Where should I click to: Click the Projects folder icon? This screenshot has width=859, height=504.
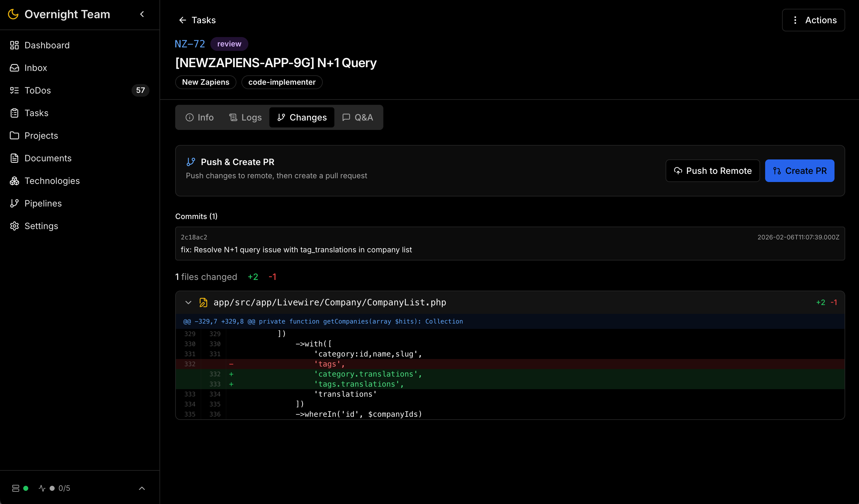click(14, 136)
